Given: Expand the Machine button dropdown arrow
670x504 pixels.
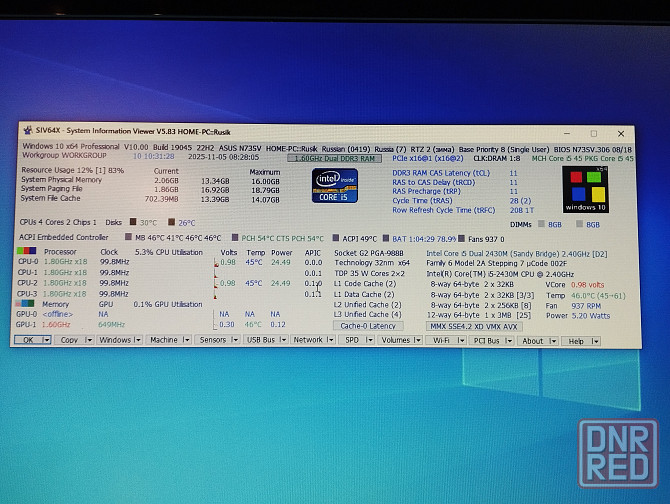Looking at the screenshot, I should coord(185,341).
